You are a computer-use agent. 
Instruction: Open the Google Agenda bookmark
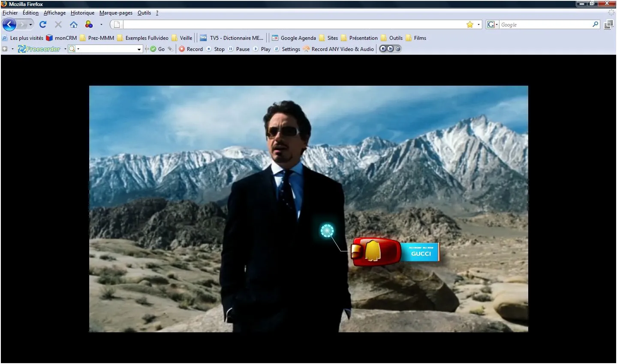(294, 38)
